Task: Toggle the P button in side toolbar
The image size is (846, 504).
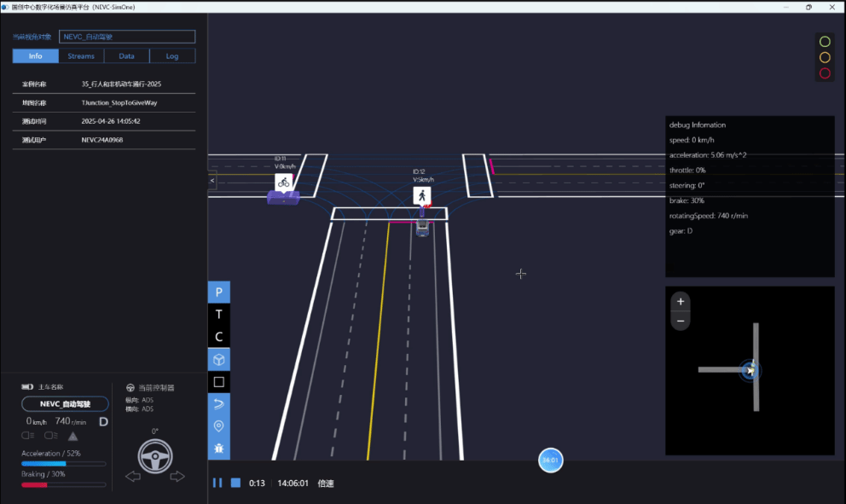Action: pyautogui.click(x=218, y=293)
